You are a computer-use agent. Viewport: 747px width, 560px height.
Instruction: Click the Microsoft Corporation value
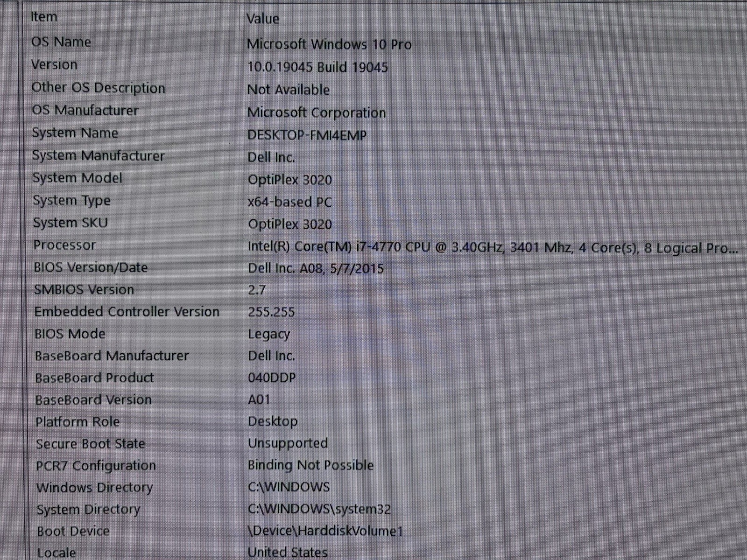pyautogui.click(x=317, y=112)
